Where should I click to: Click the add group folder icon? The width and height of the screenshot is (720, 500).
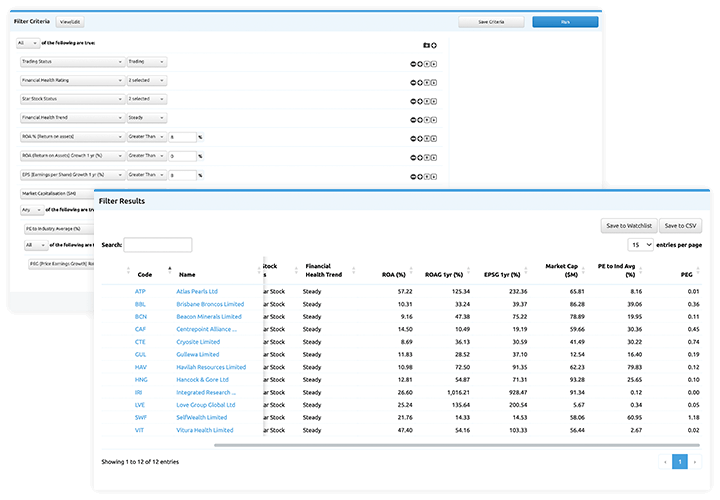427,45
